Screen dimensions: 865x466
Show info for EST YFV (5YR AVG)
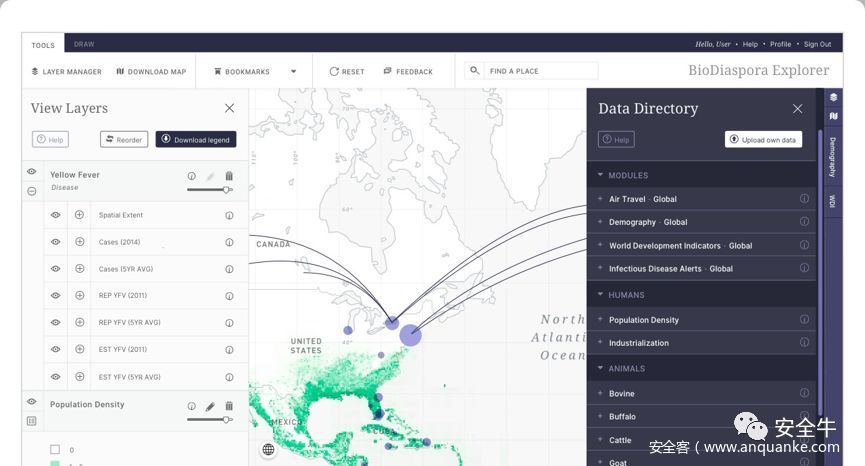[229, 378]
